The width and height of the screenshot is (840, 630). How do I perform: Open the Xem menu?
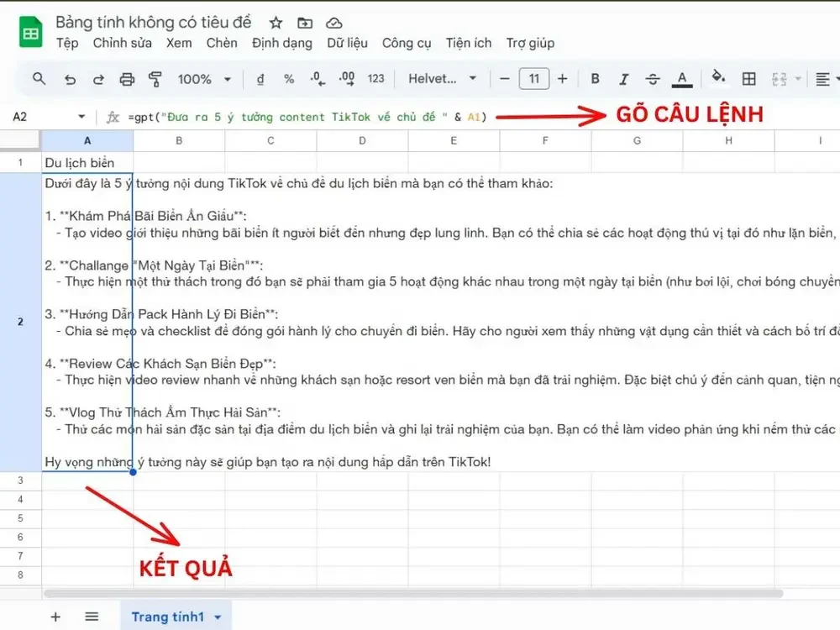click(x=179, y=43)
